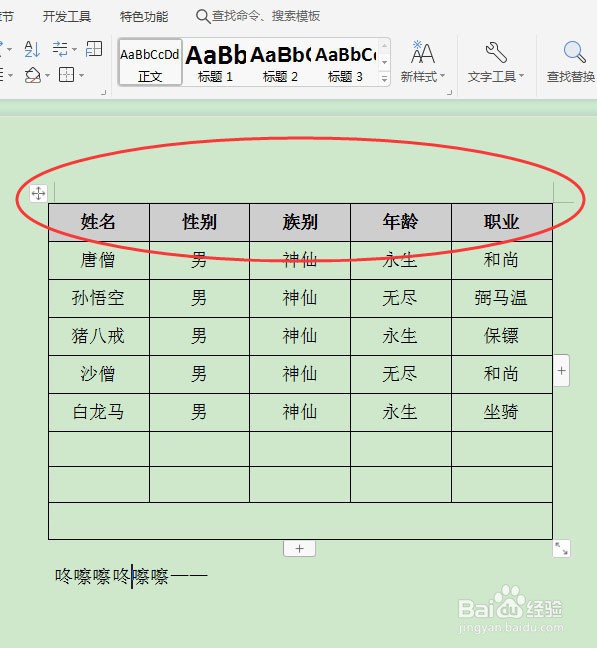Click the 沙僧 name cell

[x=99, y=374]
